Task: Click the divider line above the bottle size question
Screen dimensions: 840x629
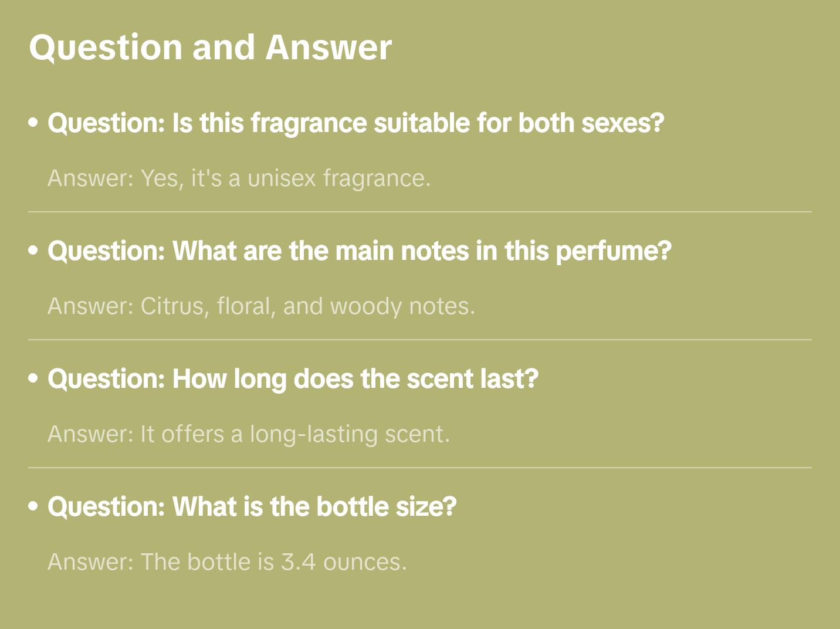Action: (x=420, y=468)
